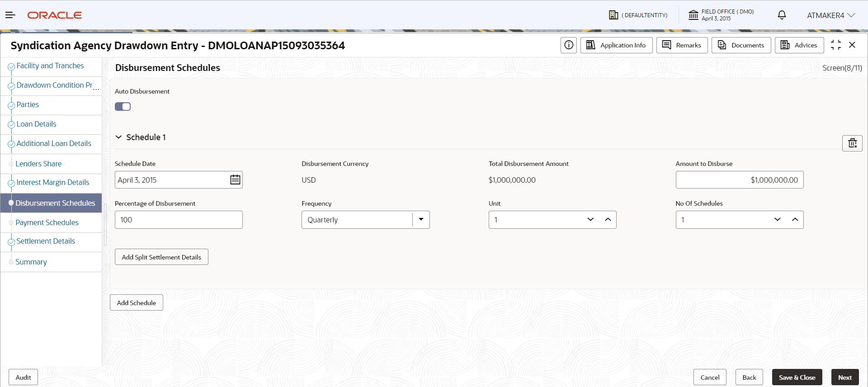Go to Loan Details step

point(36,124)
